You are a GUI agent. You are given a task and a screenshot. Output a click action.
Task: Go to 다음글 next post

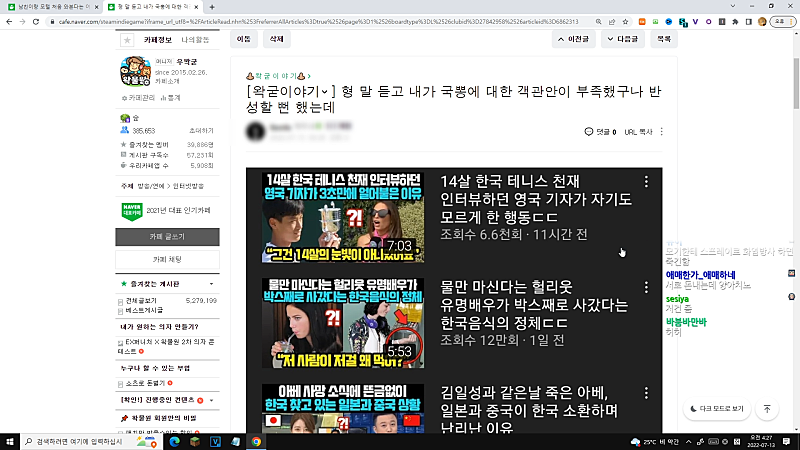[x=622, y=39]
